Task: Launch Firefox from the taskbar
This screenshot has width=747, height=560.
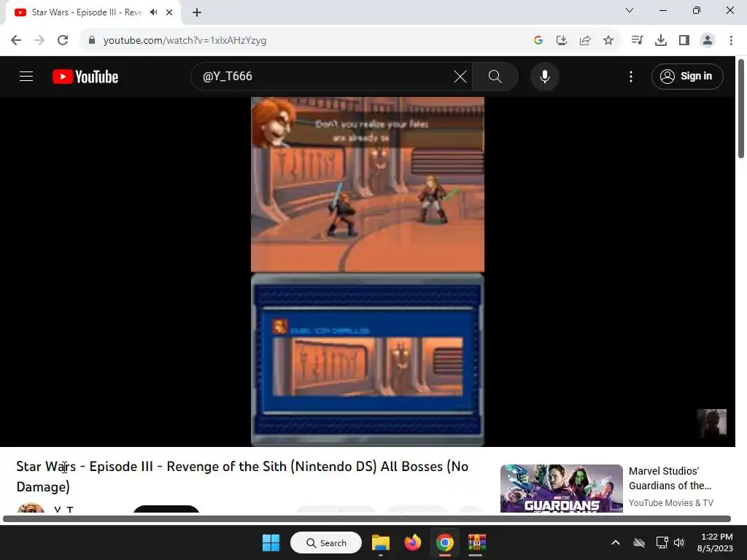Action: click(413, 542)
